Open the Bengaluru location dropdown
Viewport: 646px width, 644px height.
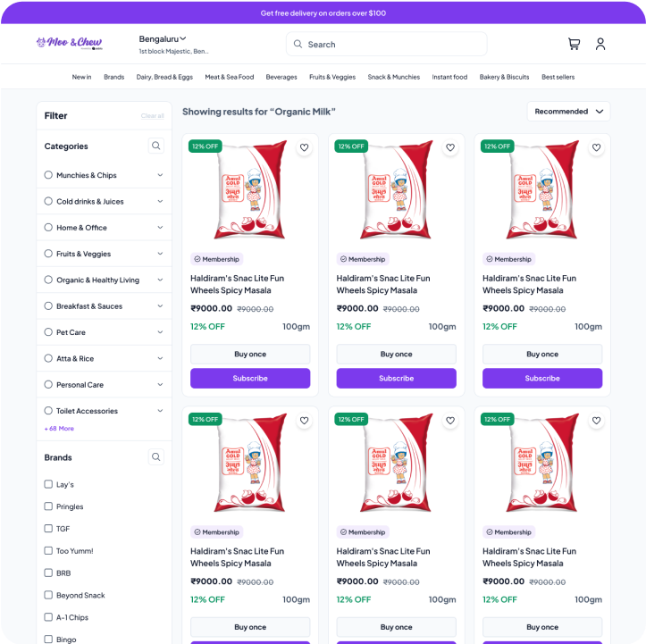point(163,39)
